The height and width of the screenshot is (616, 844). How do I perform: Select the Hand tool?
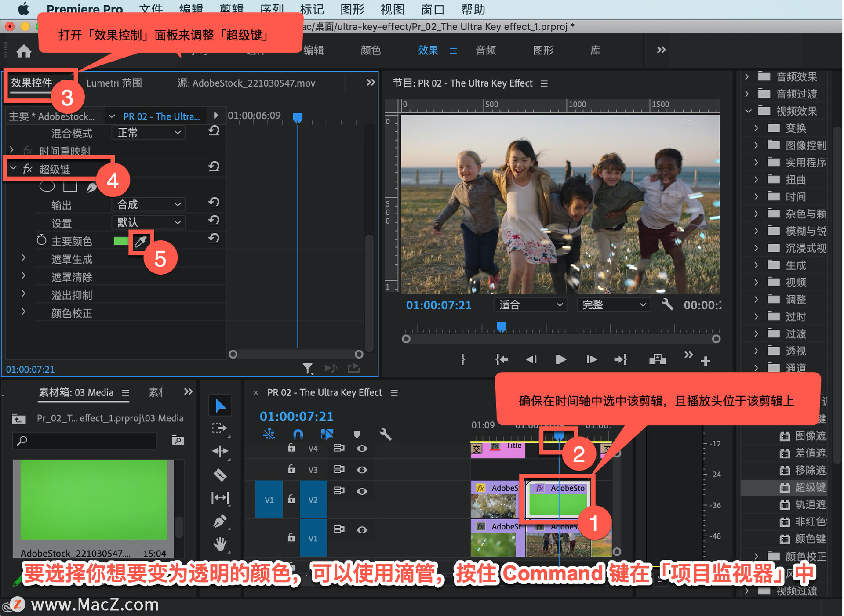point(220,544)
